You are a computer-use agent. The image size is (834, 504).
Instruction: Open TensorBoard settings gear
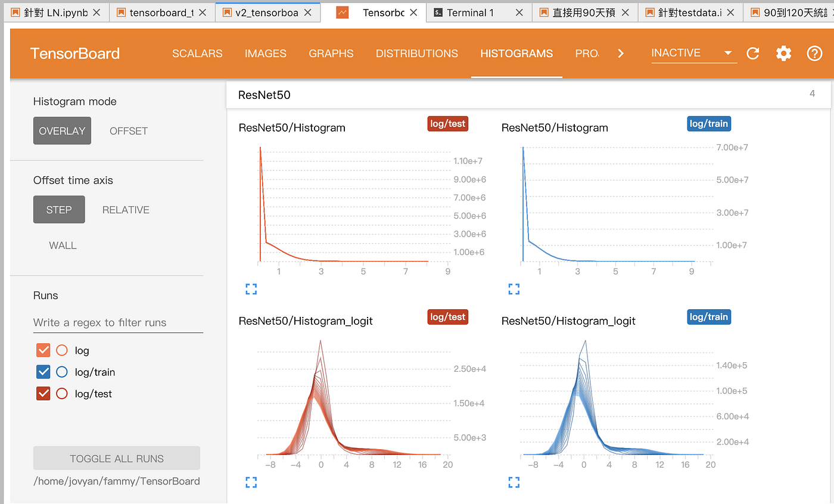[783, 53]
